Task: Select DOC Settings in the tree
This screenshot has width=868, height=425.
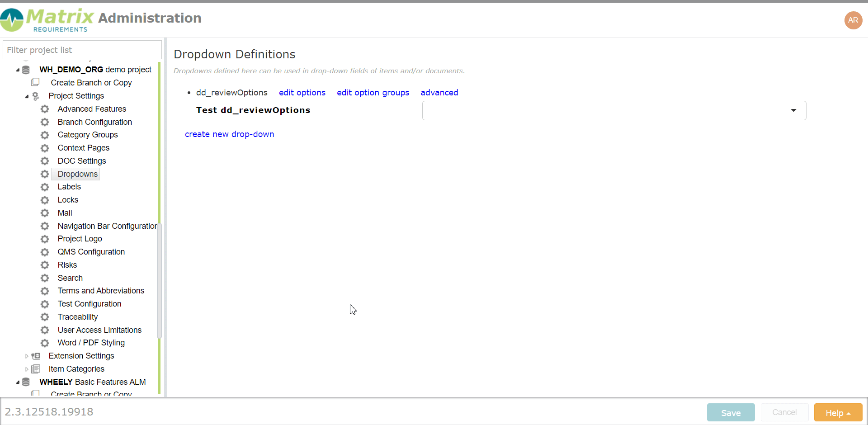Action: pos(82,161)
